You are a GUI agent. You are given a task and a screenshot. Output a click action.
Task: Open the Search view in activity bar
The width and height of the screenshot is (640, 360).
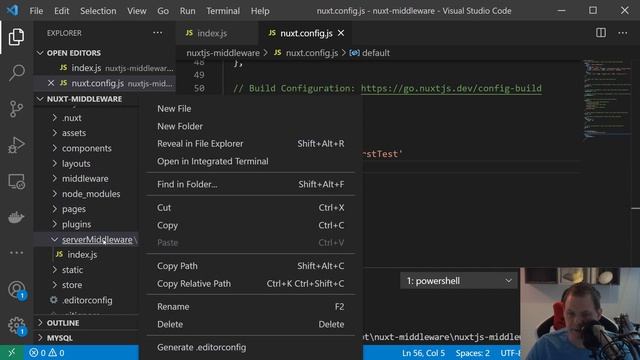[16, 73]
